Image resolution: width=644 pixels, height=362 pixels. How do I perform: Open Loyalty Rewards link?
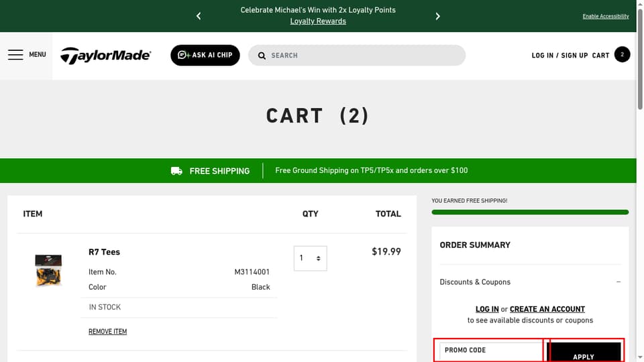318,21
